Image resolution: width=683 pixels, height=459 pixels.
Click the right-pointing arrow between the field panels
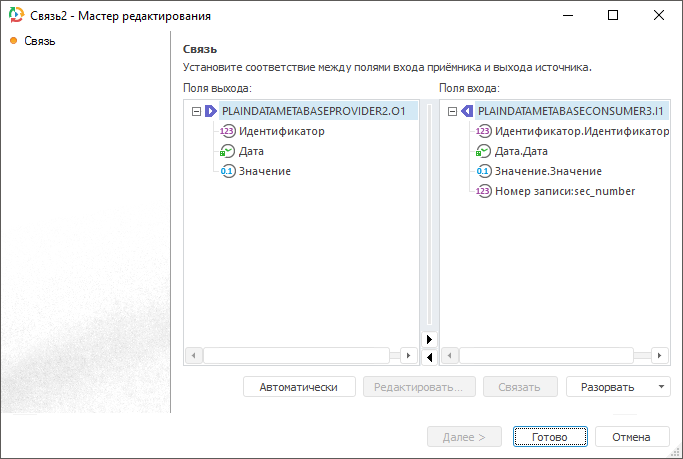pos(429,339)
